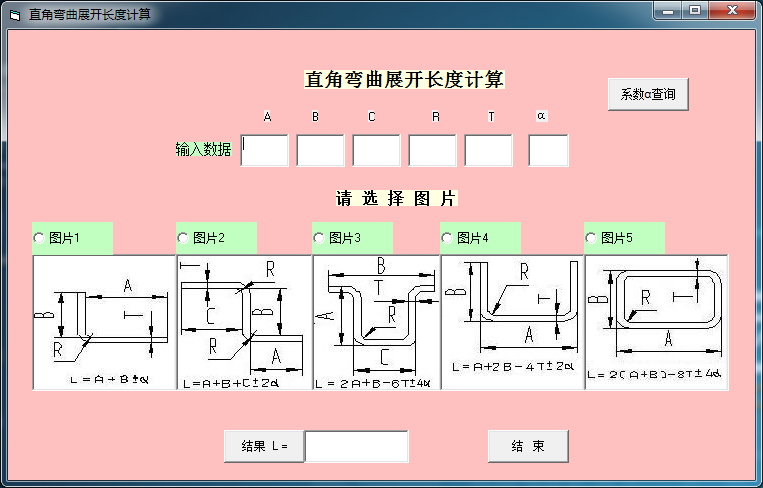The height and width of the screenshot is (488, 763).
Task: Focus the R radius input field
Action: pyautogui.click(x=432, y=150)
